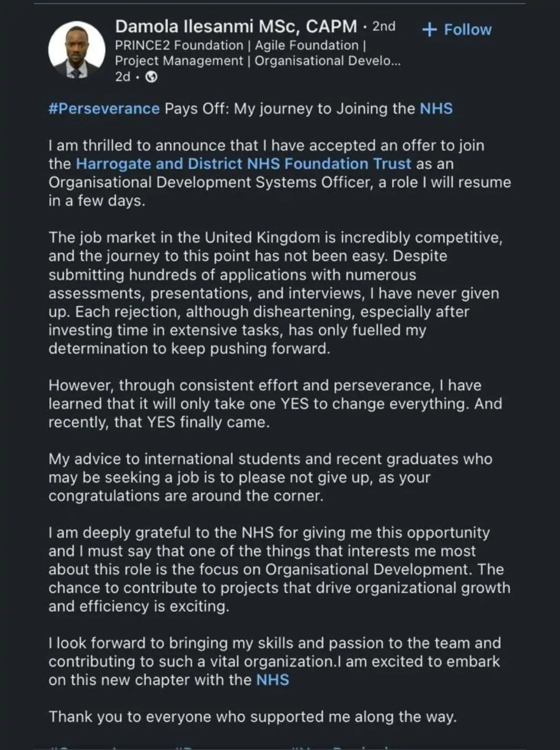Click the NHS link after 'new chapter with the'
The image size is (560, 750).
click(x=273, y=680)
